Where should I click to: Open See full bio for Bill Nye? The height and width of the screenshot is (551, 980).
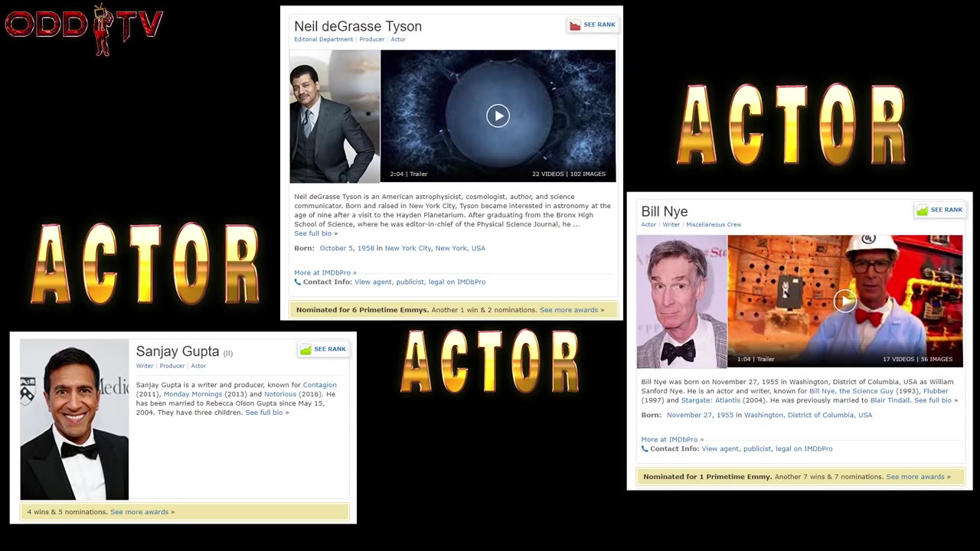click(936, 400)
